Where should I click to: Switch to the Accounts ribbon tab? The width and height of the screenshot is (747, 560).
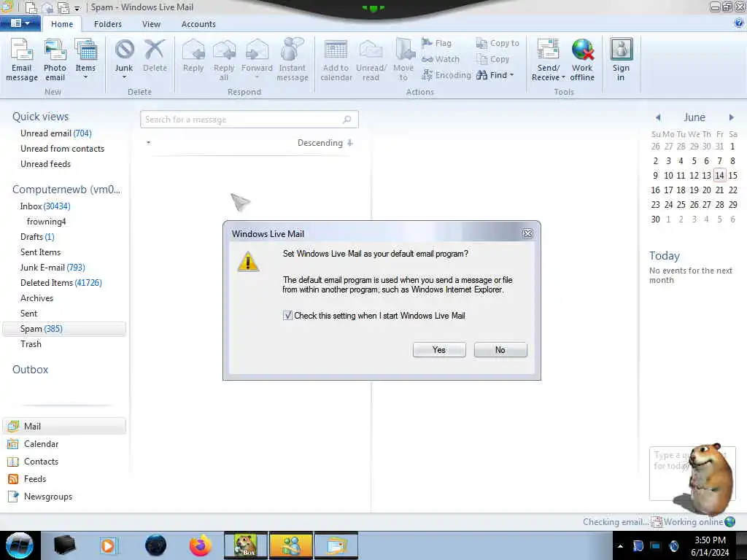click(x=198, y=24)
